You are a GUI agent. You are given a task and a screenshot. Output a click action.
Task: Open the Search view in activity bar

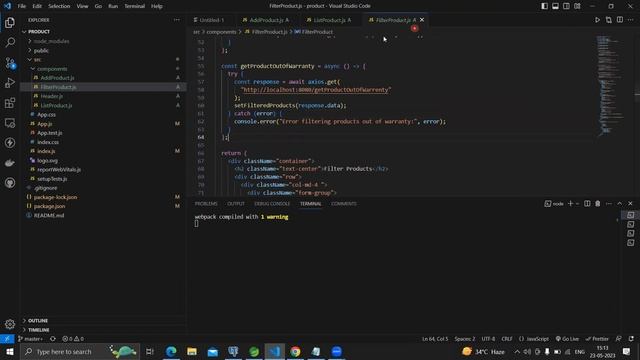pyautogui.click(x=10, y=42)
